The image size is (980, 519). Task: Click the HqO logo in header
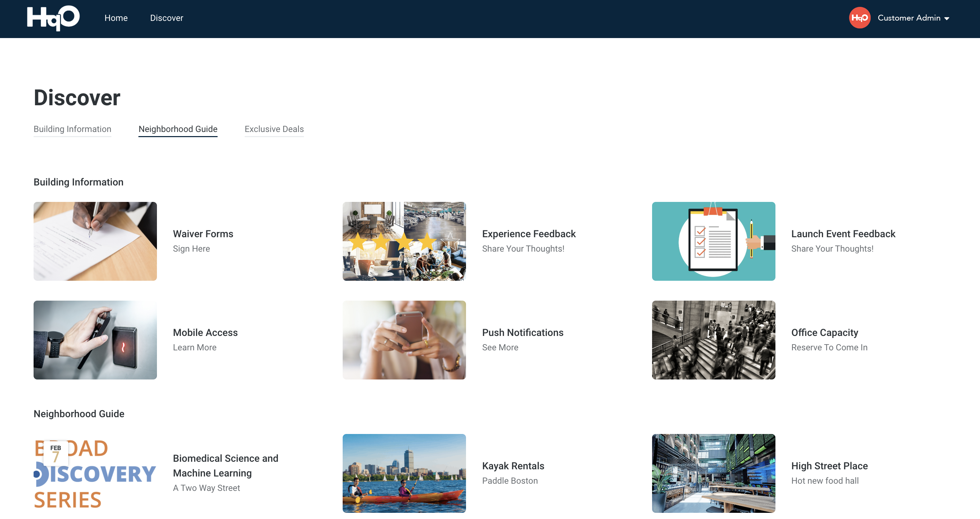[53, 18]
